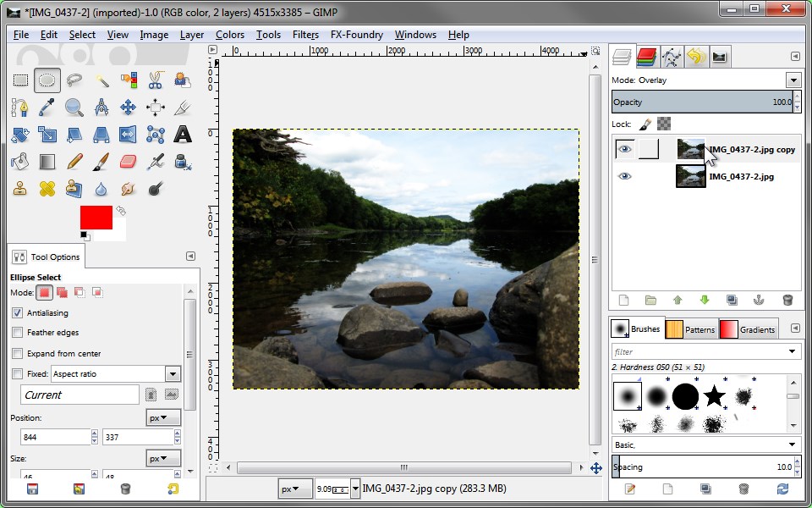Duplicate the layer with the duplicate icon
This screenshot has height=508, width=812.
732,300
